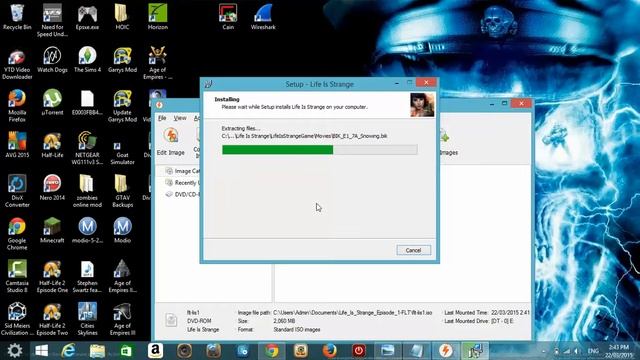Select DVD/CD-ROM entry in DAEMON Tools tree
Screen dimensions: 640x360
pyautogui.click(x=182, y=194)
